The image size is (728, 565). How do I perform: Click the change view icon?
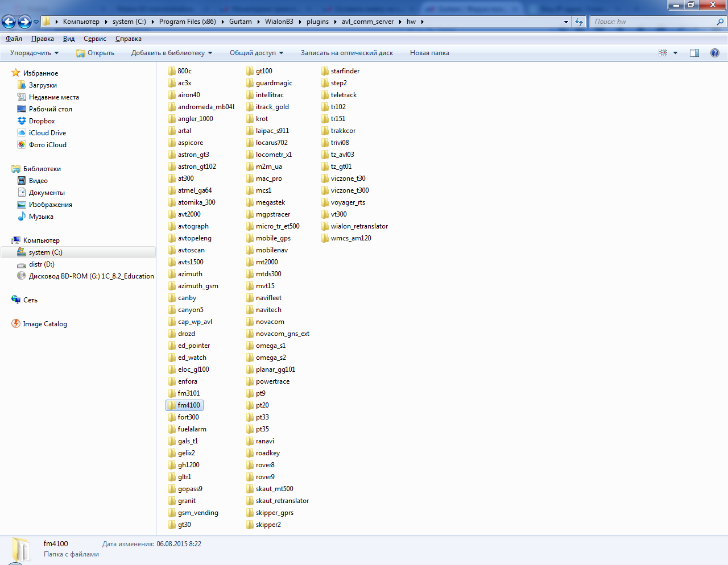pyautogui.click(x=663, y=53)
